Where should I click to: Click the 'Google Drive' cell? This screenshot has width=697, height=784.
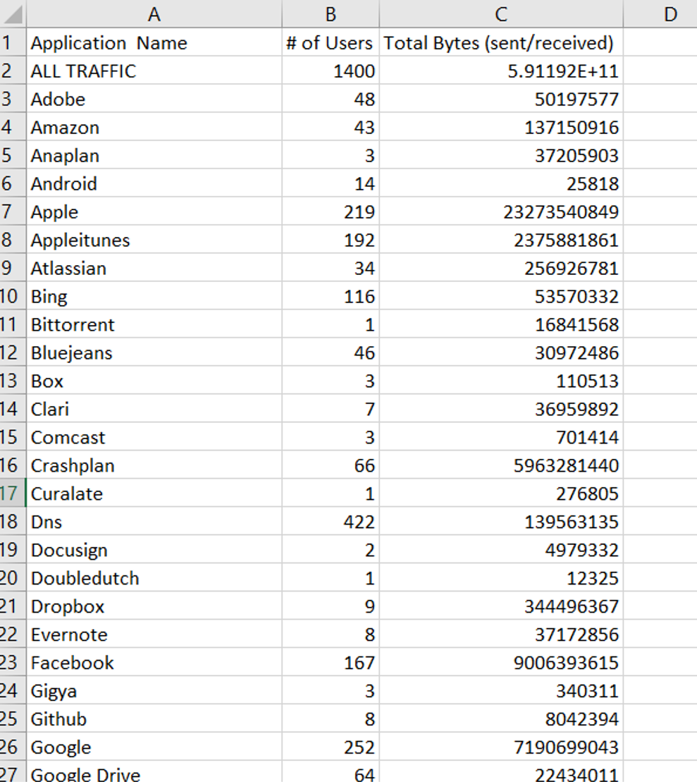tap(154, 773)
